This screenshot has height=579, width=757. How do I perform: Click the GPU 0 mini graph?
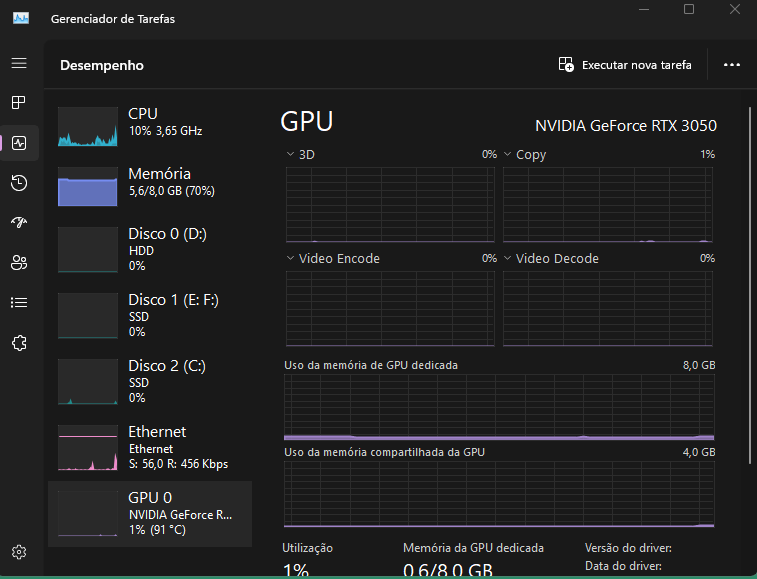tap(88, 514)
